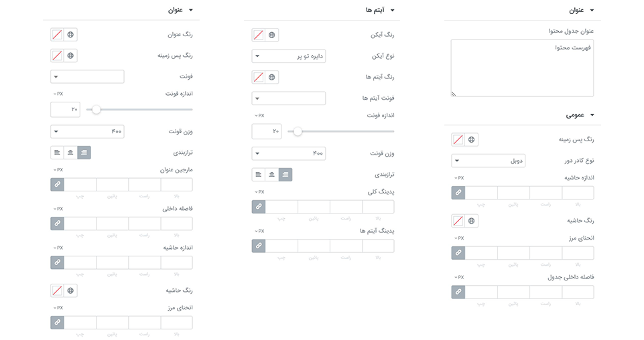This screenshot has width=644, height=340.
Task: Open the نوع کادر دور dropdown
Action: coord(489,161)
